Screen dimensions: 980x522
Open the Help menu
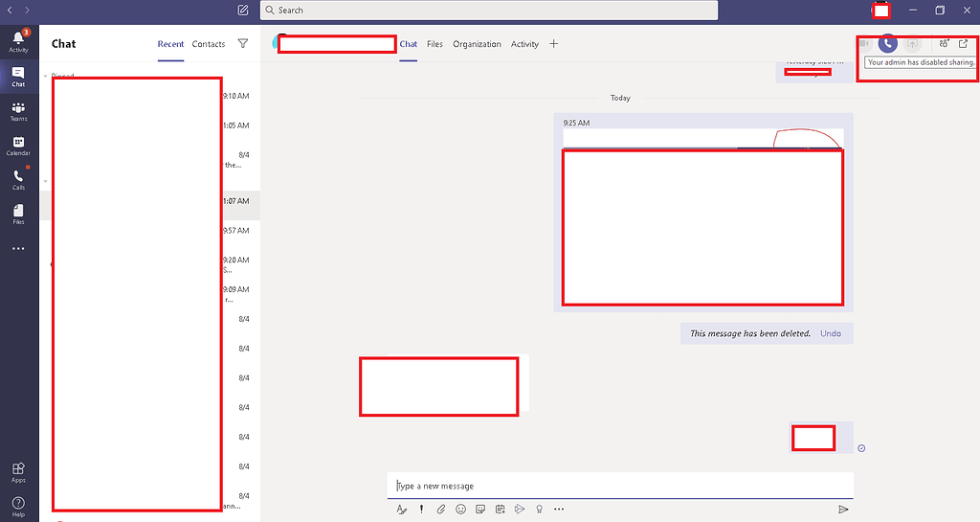19,507
